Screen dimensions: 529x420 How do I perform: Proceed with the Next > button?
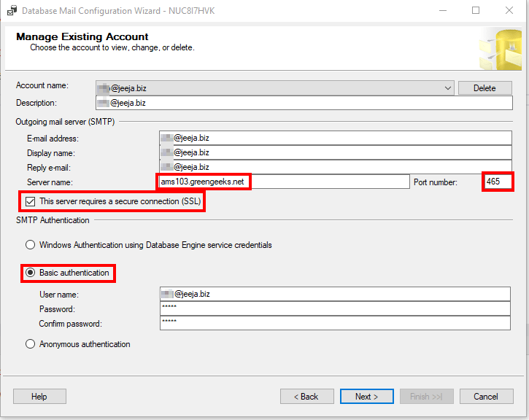click(x=367, y=397)
